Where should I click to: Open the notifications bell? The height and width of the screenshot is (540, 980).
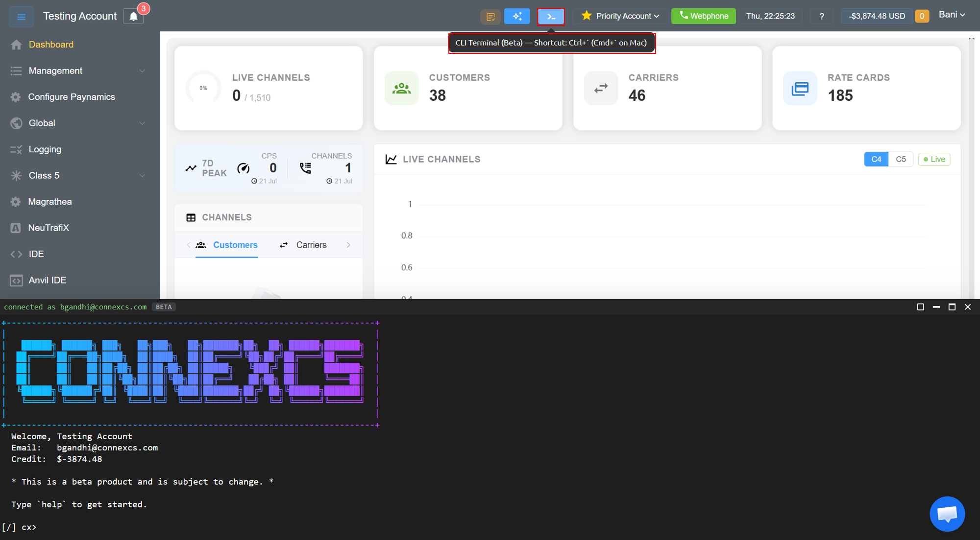[x=133, y=16]
